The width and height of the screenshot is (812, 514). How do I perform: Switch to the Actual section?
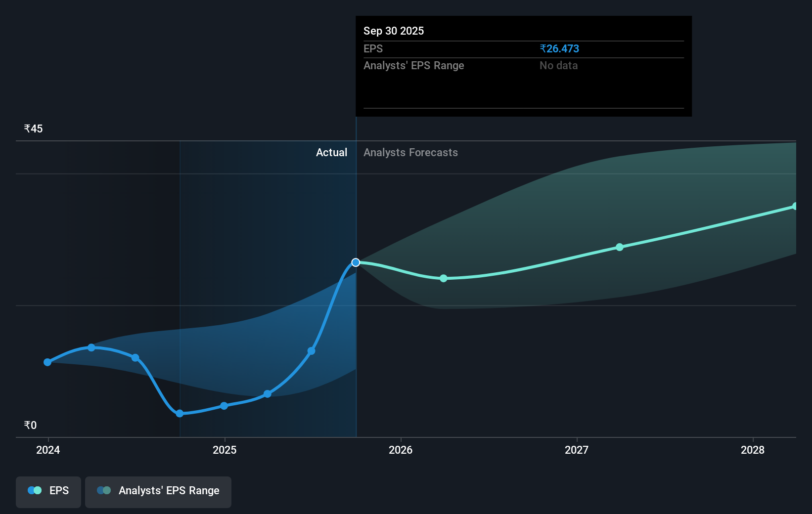[x=331, y=152]
